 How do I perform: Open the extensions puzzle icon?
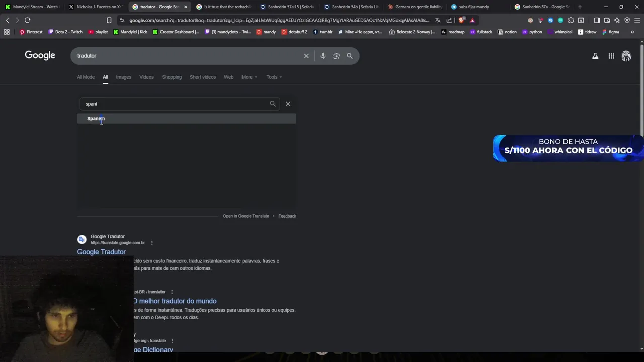[571, 20]
